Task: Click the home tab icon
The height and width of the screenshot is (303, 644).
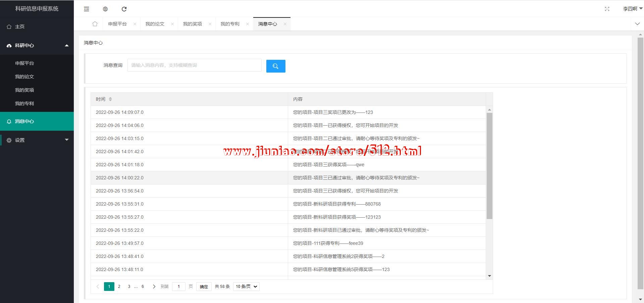Action: coord(95,24)
